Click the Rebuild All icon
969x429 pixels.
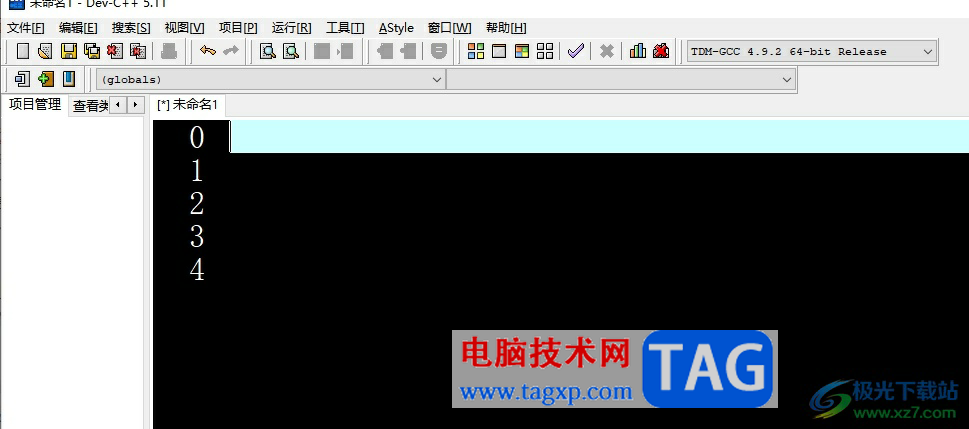pyautogui.click(x=545, y=51)
